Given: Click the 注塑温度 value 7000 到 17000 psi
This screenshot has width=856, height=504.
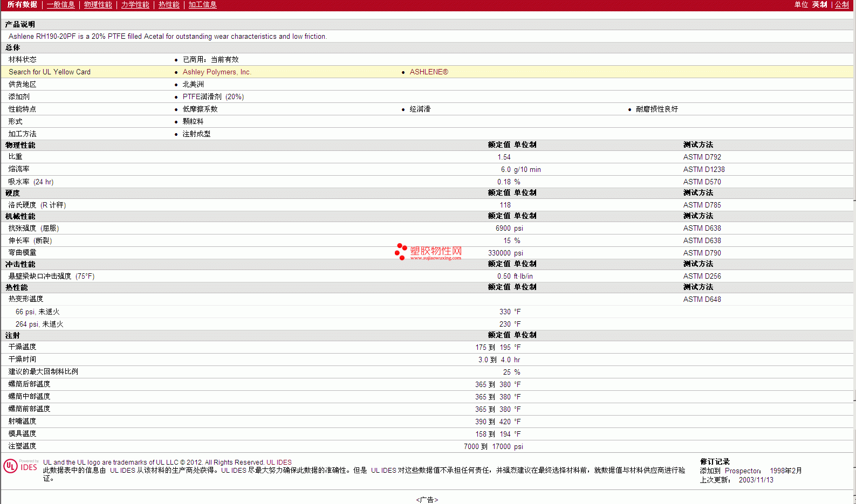Looking at the screenshot, I should (494, 447).
